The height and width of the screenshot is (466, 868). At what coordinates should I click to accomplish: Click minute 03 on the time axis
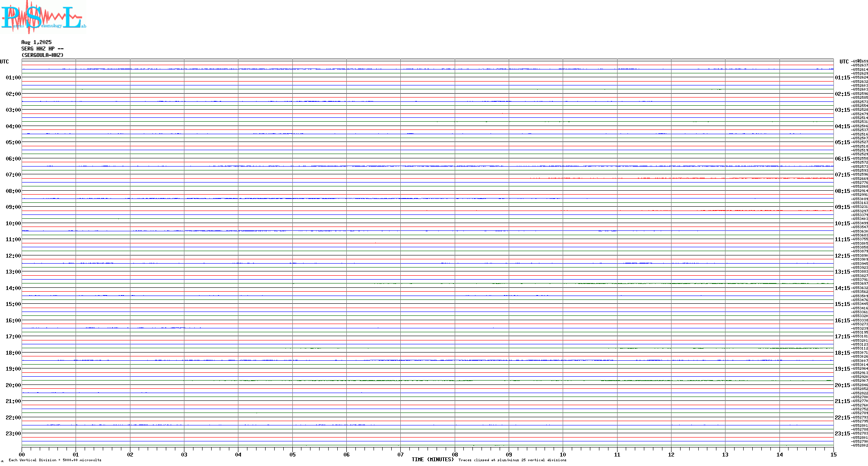pyautogui.click(x=184, y=454)
